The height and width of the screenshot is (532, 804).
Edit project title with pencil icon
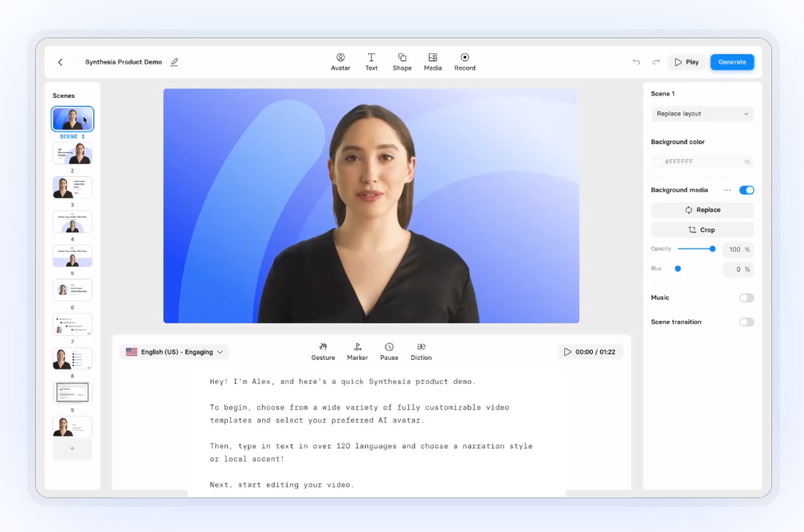click(x=175, y=62)
